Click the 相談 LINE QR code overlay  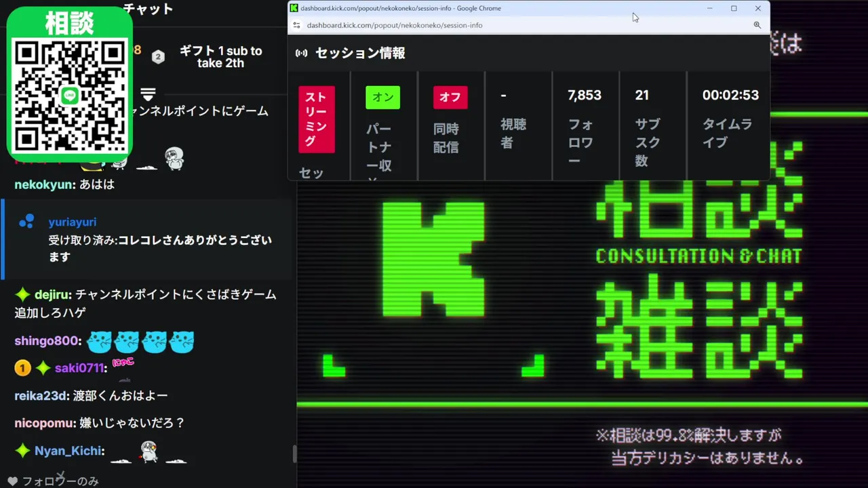pos(70,85)
